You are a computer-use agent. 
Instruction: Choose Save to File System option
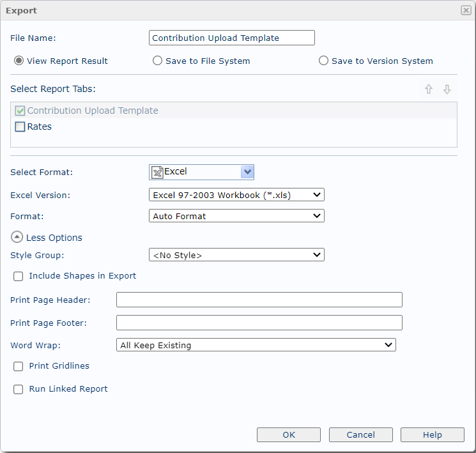tap(157, 61)
